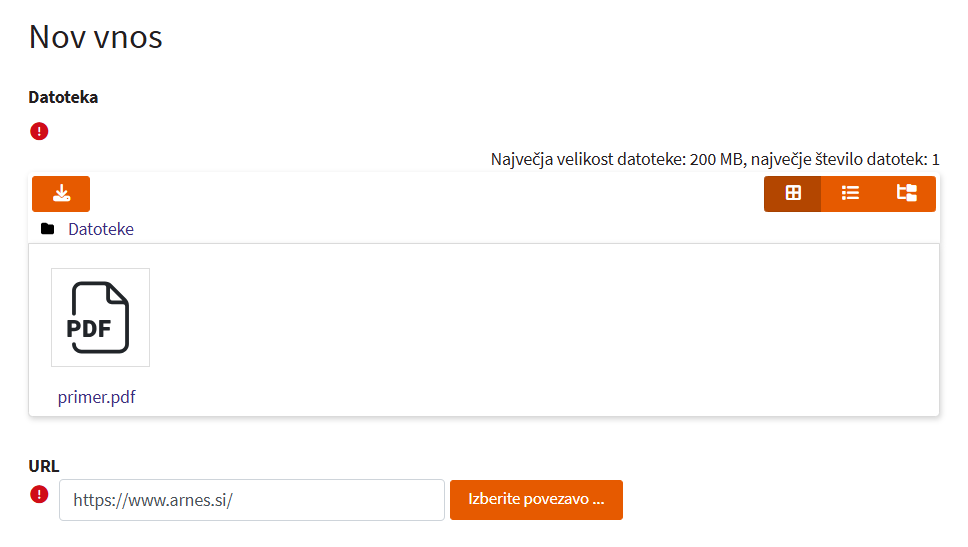Screen dimensions: 968x547
Task: Click the Datoteka field label
Action: [63, 97]
